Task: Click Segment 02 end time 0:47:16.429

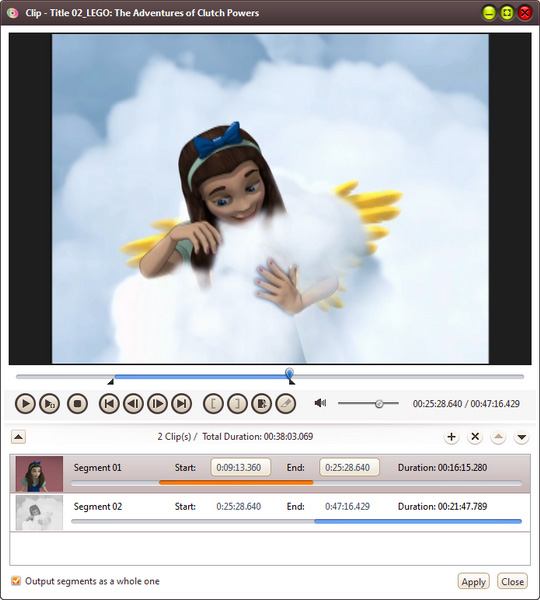Action: click(347, 506)
